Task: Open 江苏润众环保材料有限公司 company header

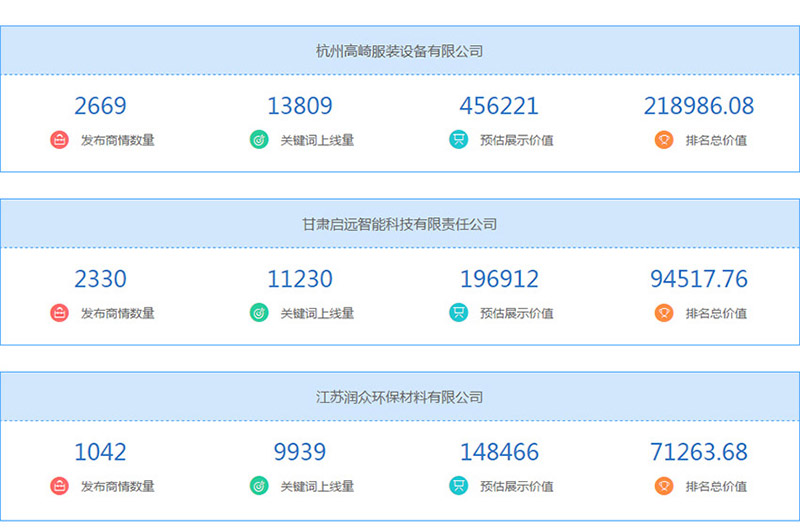Action: [x=399, y=397]
